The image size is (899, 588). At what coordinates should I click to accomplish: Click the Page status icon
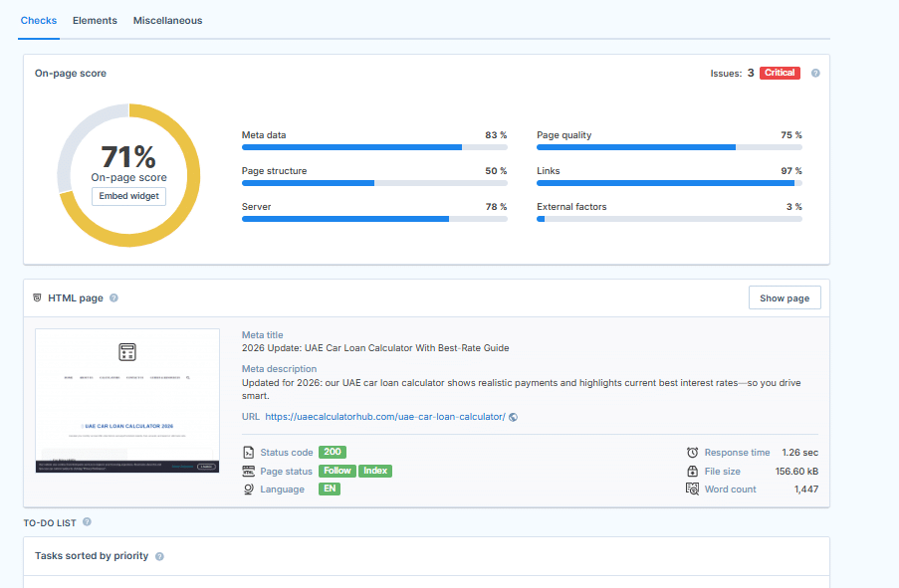click(x=249, y=471)
